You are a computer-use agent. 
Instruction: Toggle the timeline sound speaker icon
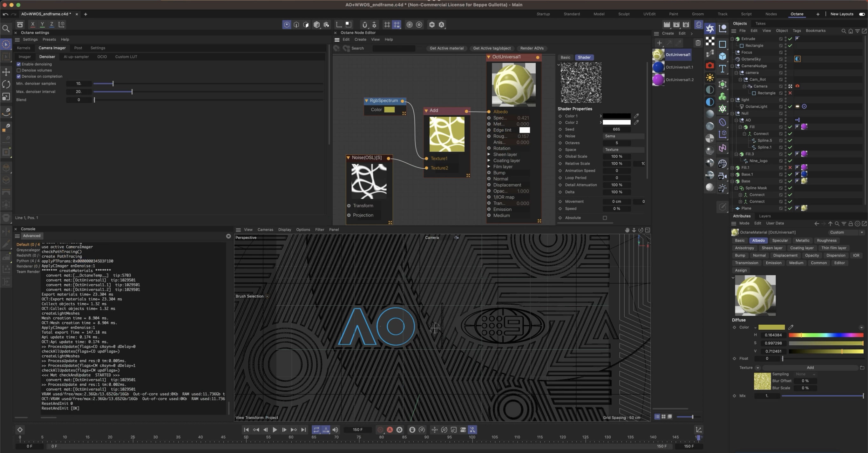click(335, 430)
